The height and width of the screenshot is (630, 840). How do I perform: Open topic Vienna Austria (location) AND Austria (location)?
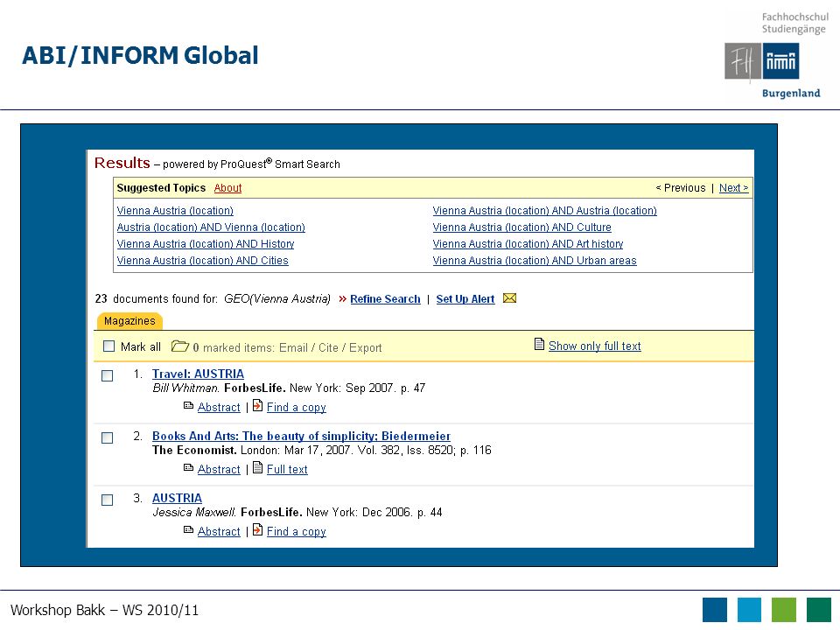pyautogui.click(x=545, y=211)
